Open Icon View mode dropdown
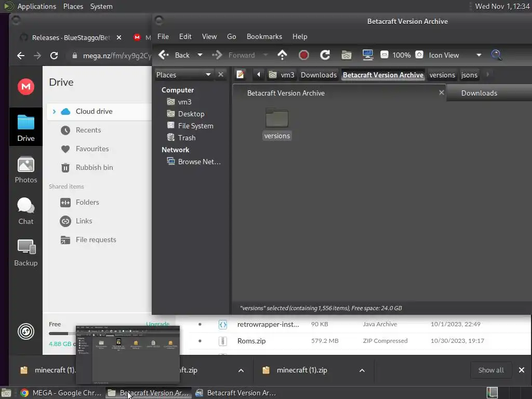Image resolution: width=532 pixels, height=399 pixels. 455,55
